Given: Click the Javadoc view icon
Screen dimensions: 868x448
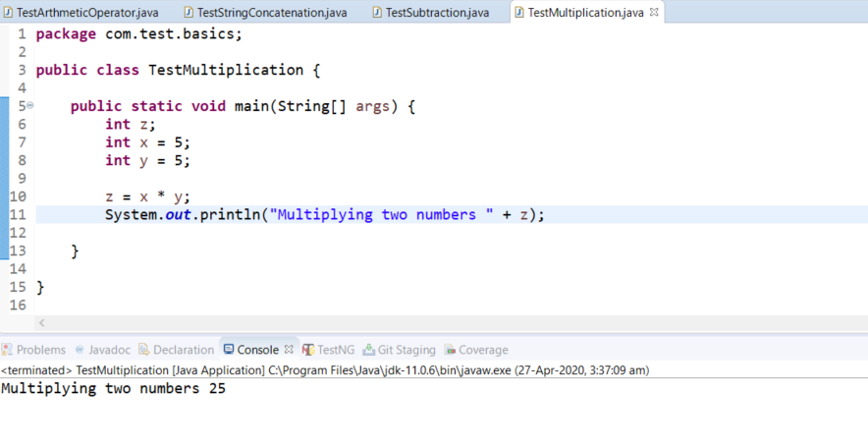Looking at the screenshot, I should click(x=80, y=350).
